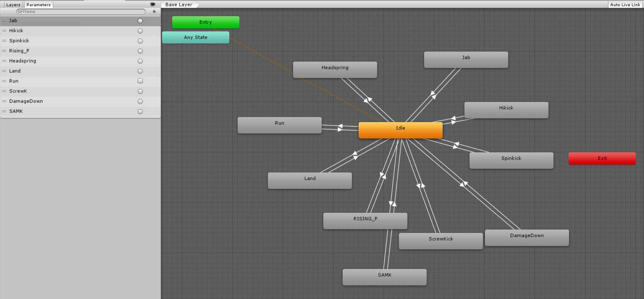Grab the Rising_P row drag handle
644x299 pixels.
(x=4, y=51)
